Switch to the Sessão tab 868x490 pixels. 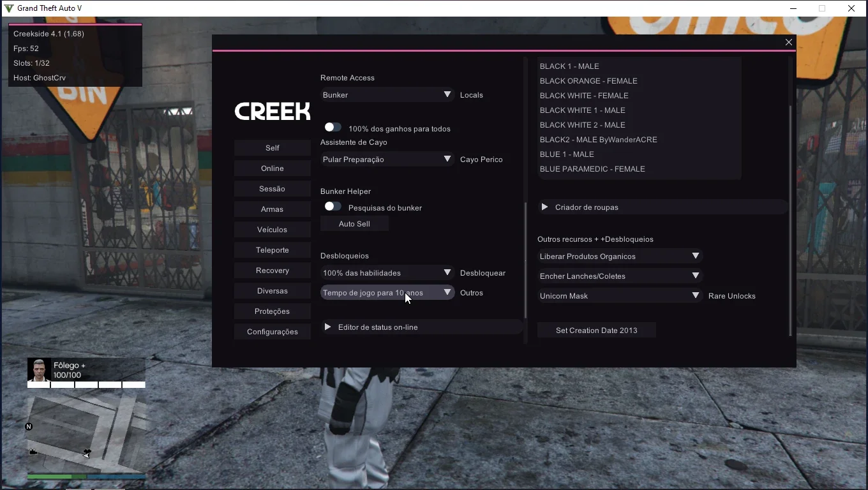273,189
